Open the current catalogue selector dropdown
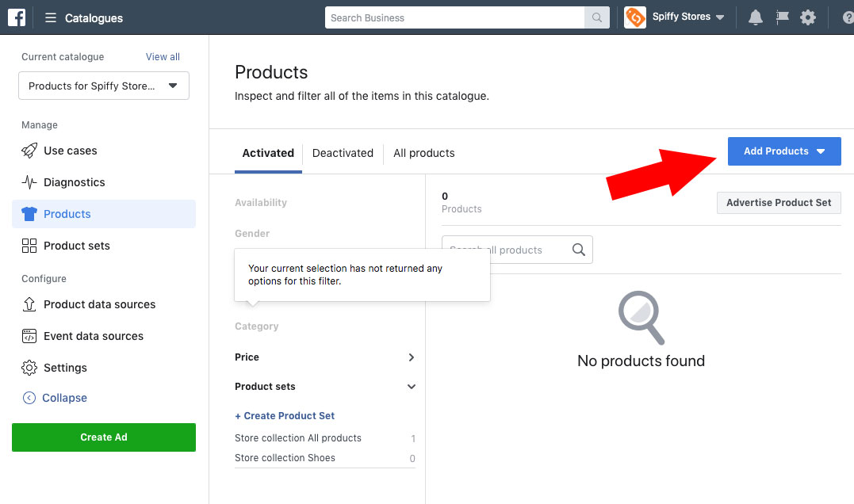The height and width of the screenshot is (504, 854). [x=104, y=86]
